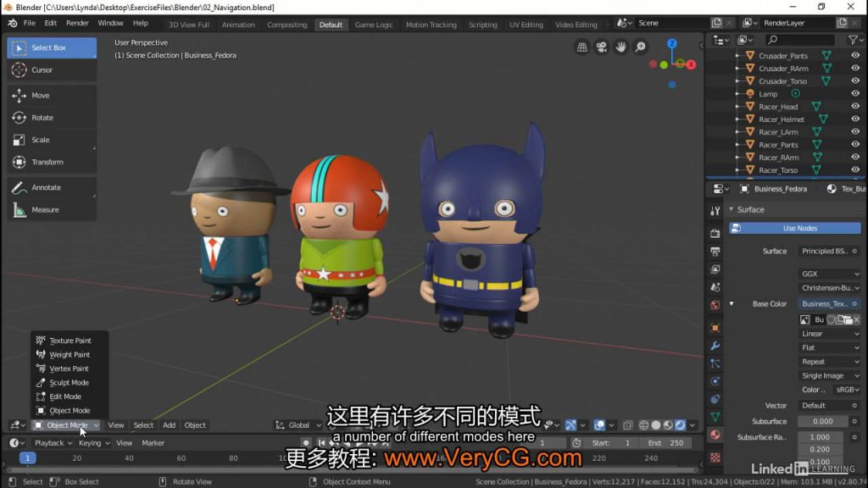Click the Use Nodes button
This screenshot has height=488, width=868.
click(795, 228)
